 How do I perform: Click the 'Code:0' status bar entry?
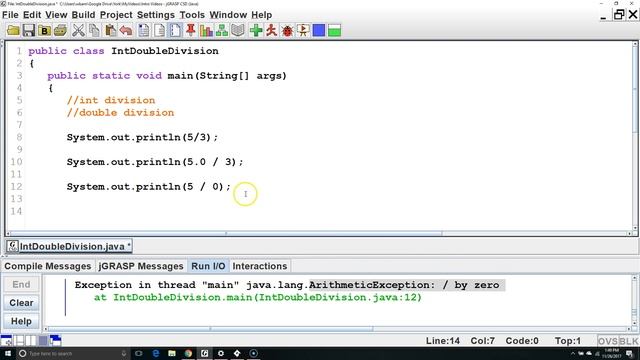pos(522,341)
